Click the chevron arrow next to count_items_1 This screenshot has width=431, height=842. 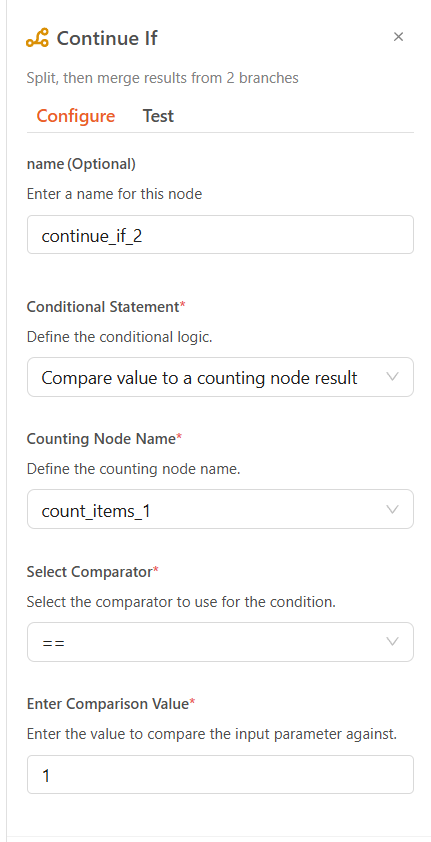click(393, 509)
